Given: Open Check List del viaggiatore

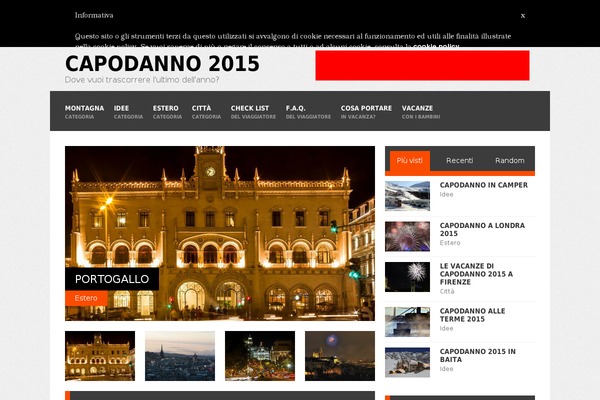Looking at the screenshot, I should tap(253, 112).
